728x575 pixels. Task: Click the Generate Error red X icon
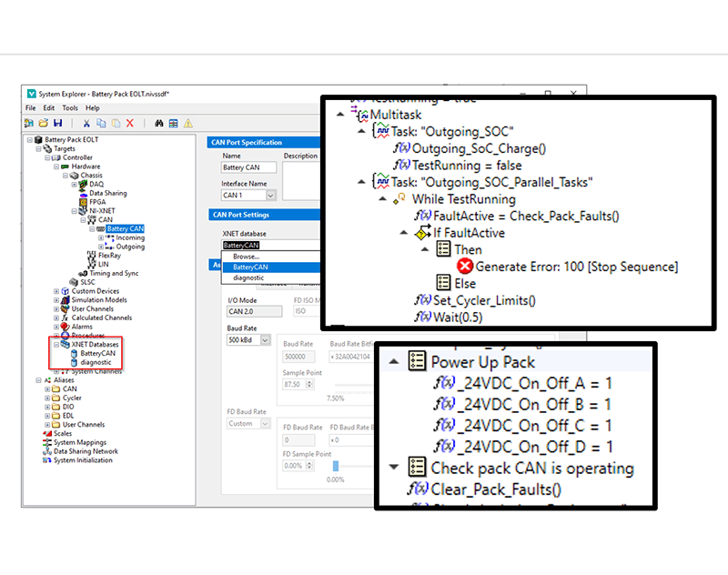[465, 267]
